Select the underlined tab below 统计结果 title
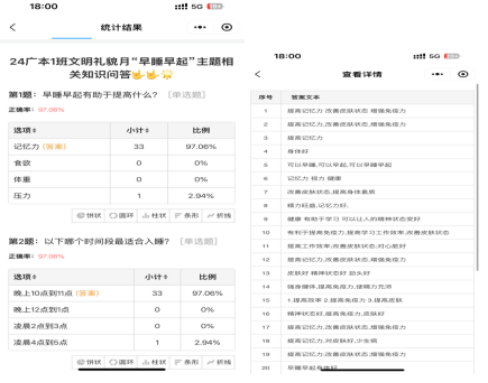This screenshot has height=383, width=488. tap(72, 38)
